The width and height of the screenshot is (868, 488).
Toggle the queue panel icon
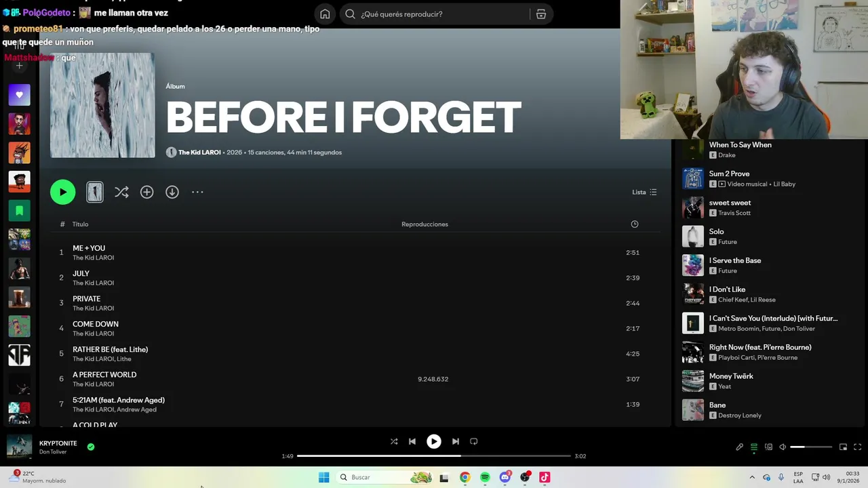pos(754,447)
